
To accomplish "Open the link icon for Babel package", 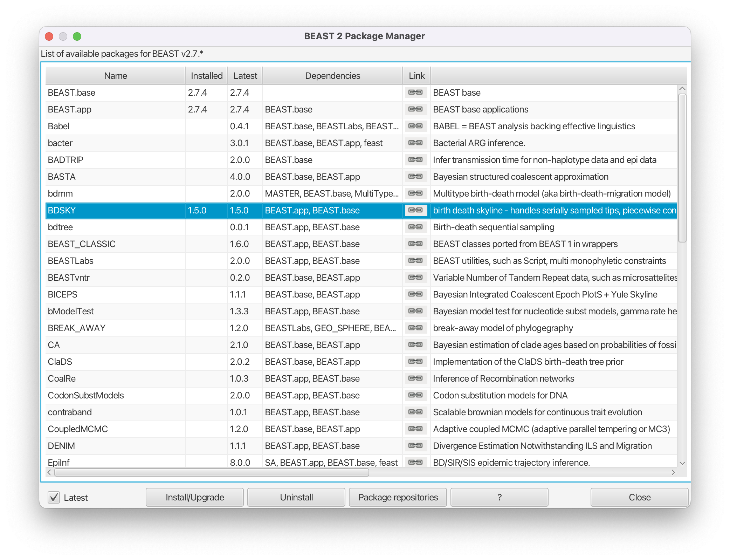I will click(416, 126).
